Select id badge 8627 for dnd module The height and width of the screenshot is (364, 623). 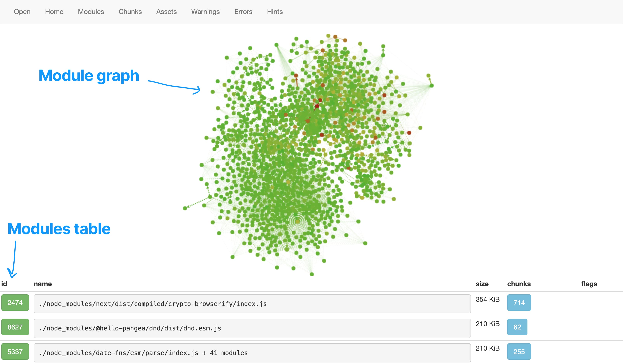15,327
